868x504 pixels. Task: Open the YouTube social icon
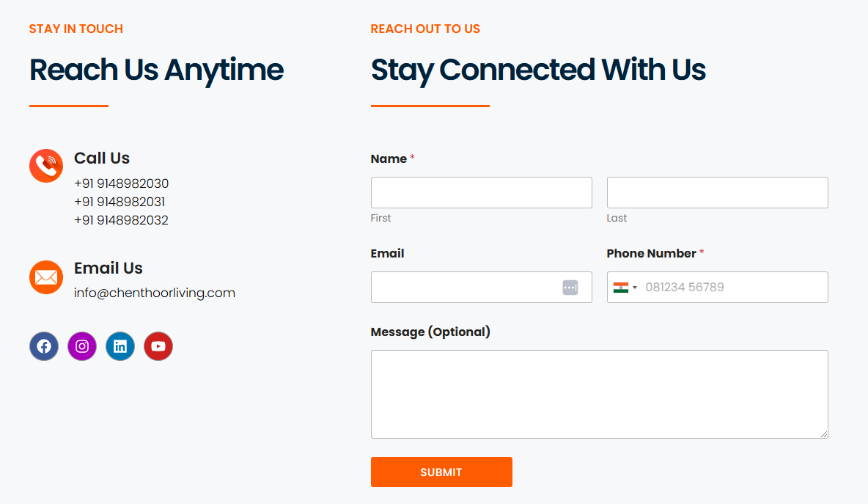tap(158, 346)
